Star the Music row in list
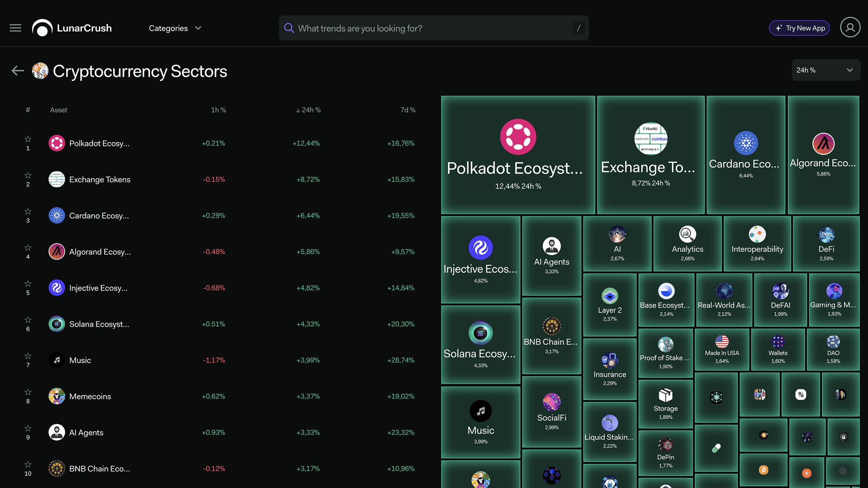This screenshot has height=488, width=868. (x=28, y=356)
